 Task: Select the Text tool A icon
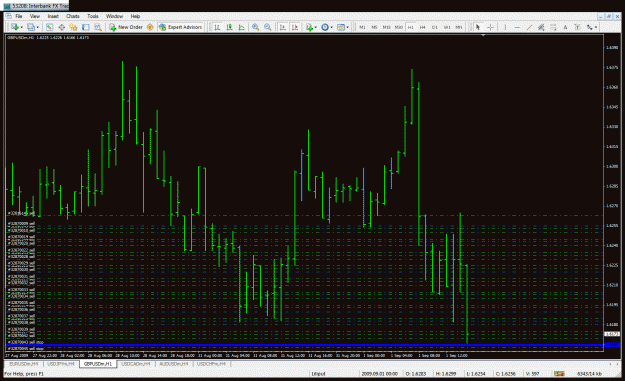(565, 27)
